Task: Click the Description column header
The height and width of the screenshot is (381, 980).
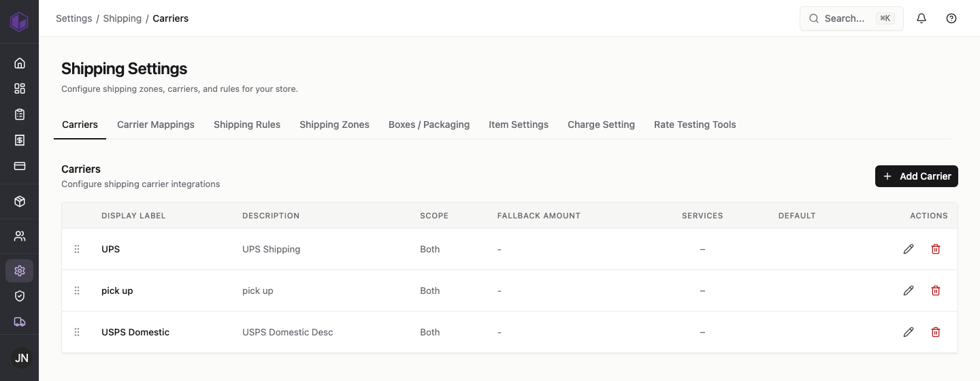Action: pos(271,216)
